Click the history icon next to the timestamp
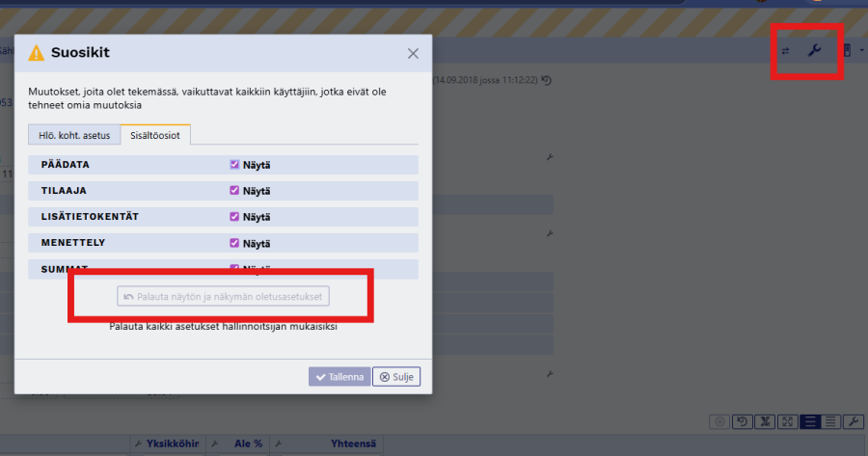 tap(547, 80)
